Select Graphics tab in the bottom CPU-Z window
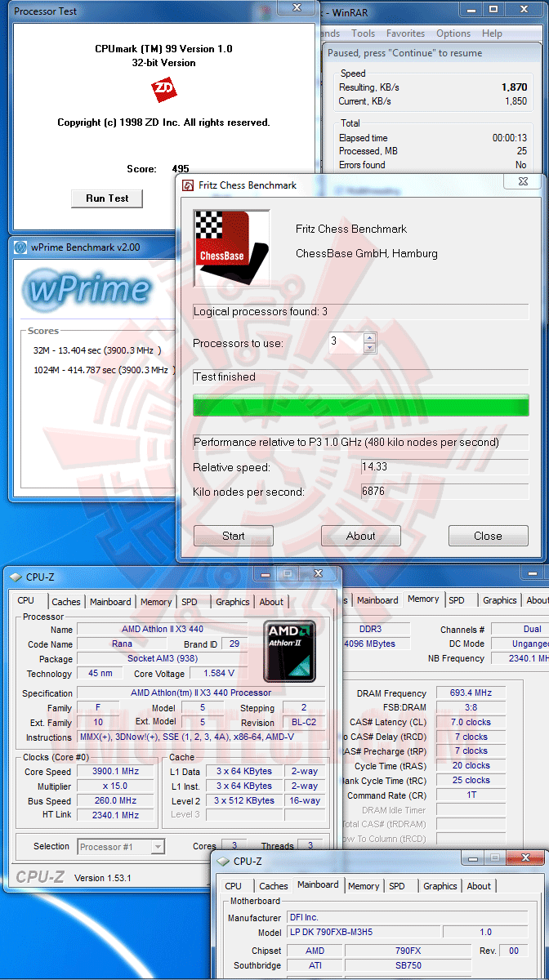The image size is (549, 980). click(440, 886)
